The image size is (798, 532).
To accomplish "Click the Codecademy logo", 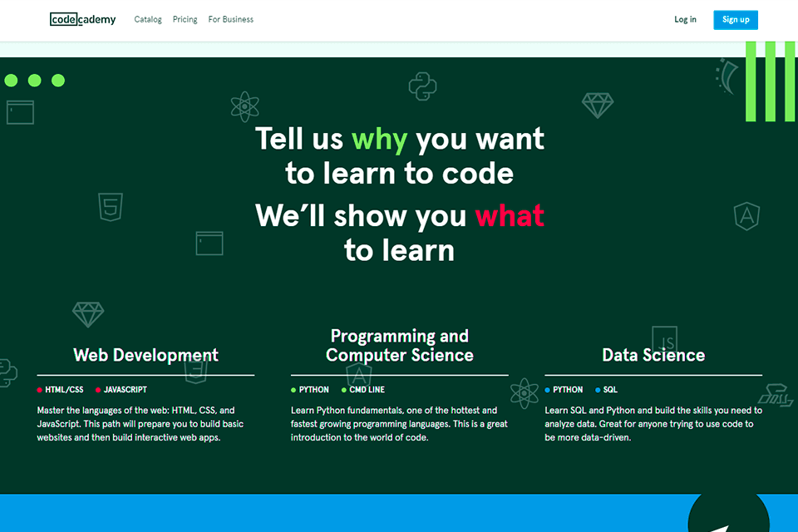I will click(82, 18).
